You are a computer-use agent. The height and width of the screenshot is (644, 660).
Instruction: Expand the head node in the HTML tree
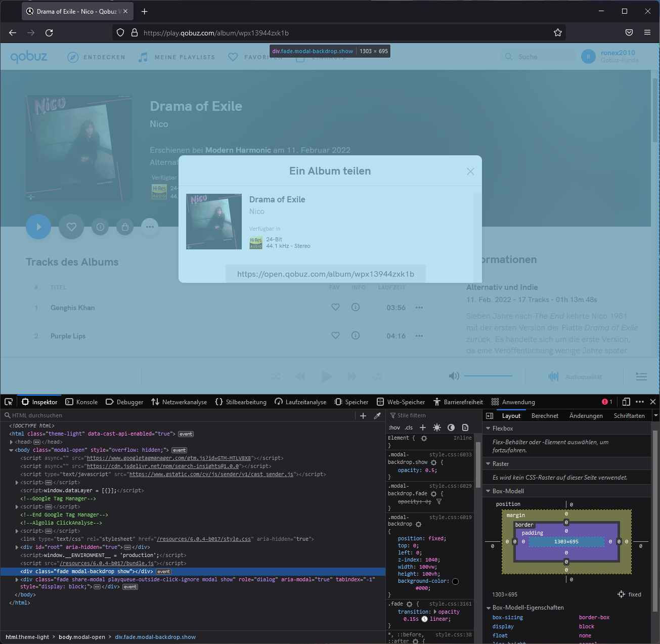tap(11, 442)
